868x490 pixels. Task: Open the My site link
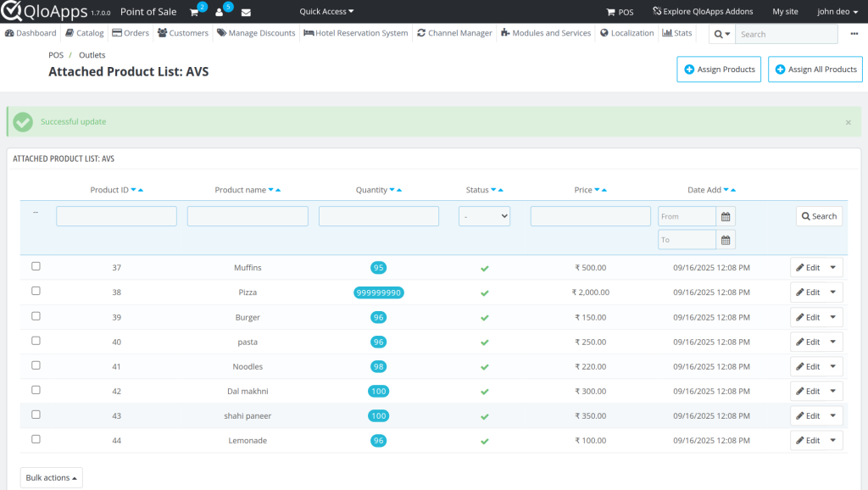(785, 11)
